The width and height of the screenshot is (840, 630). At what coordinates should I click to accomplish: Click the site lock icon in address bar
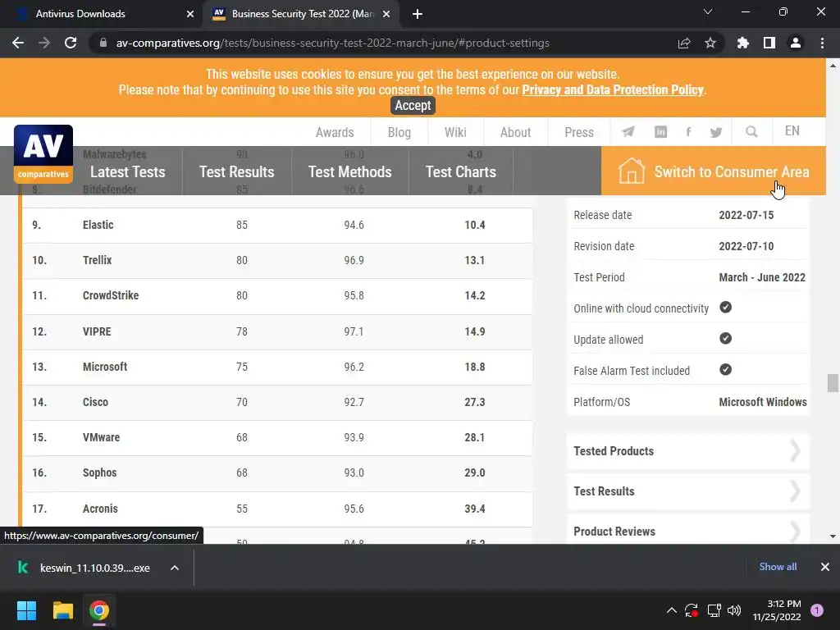click(x=103, y=43)
